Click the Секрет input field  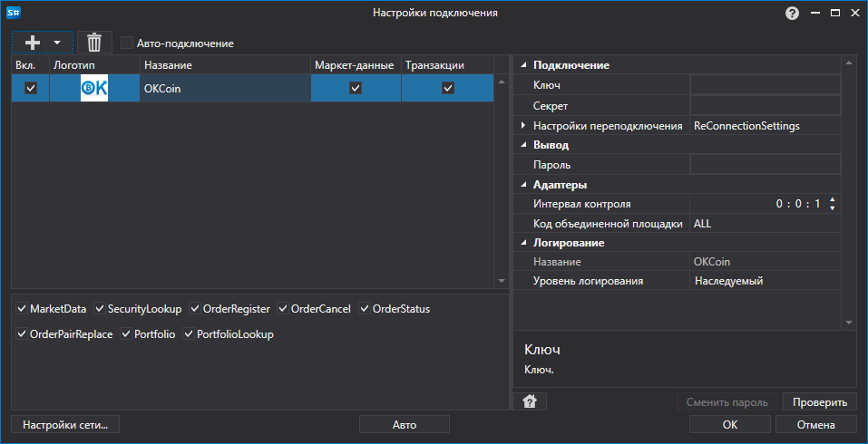click(x=765, y=106)
